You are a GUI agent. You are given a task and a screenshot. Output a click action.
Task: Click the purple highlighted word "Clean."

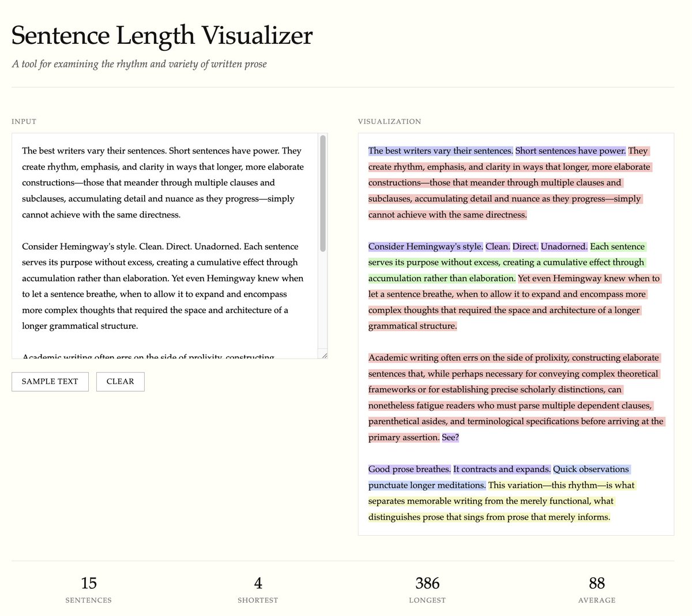[x=497, y=247]
